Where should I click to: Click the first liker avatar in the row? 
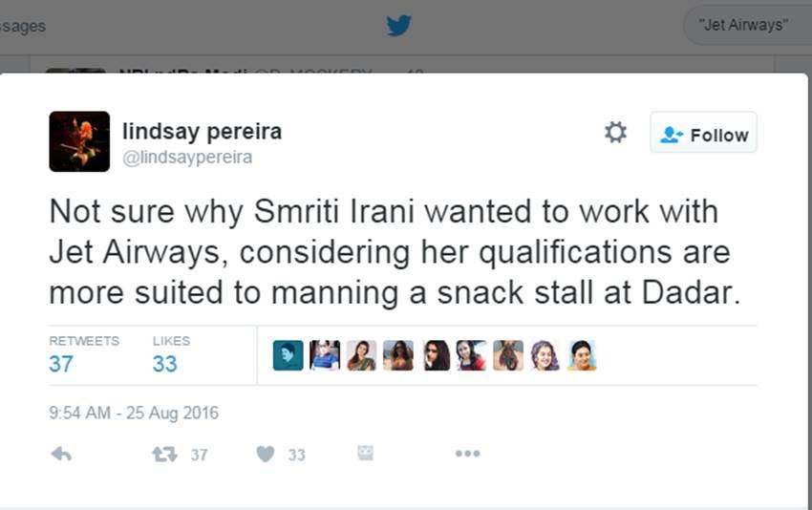pos(288,355)
